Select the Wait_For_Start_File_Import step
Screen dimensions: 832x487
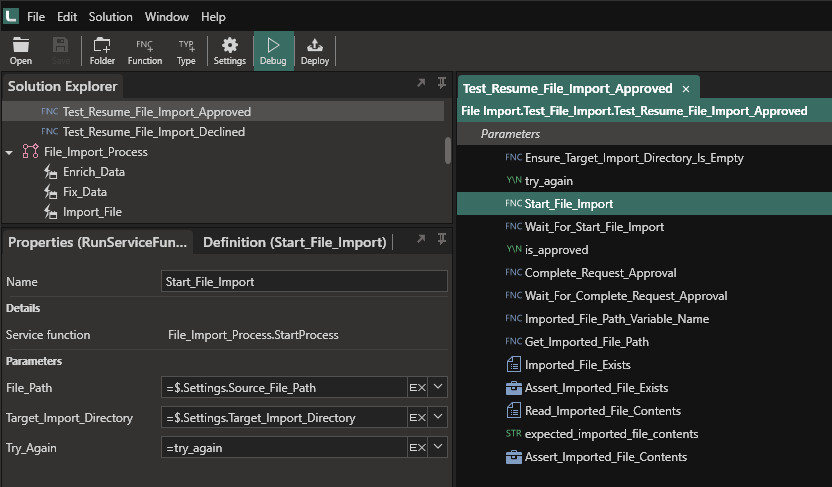594,227
